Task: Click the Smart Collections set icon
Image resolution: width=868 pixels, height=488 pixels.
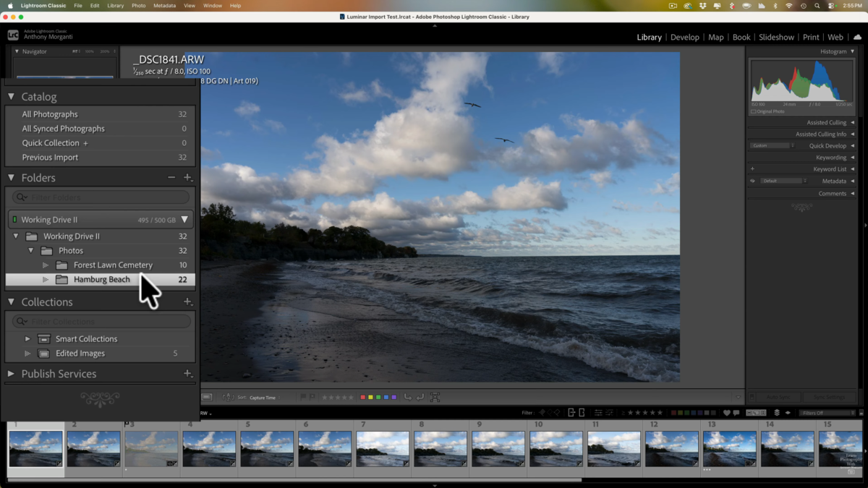Action: 44,339
